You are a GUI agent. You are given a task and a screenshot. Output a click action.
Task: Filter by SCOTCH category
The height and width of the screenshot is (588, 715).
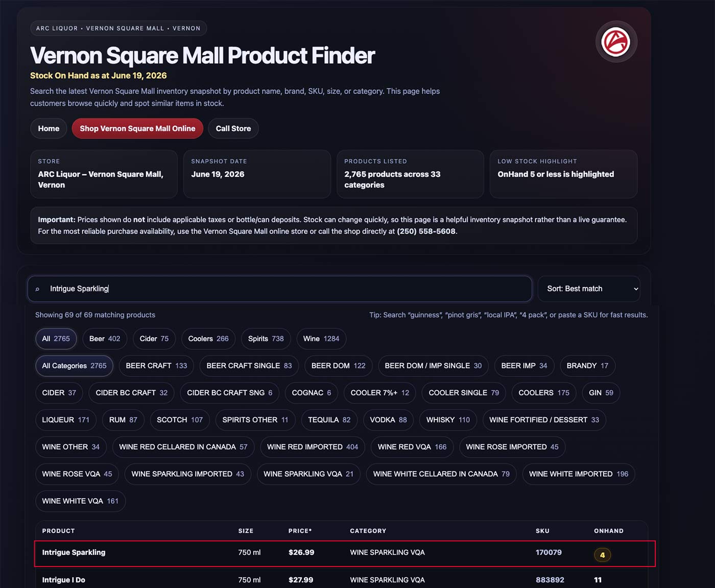pos(180,420)
